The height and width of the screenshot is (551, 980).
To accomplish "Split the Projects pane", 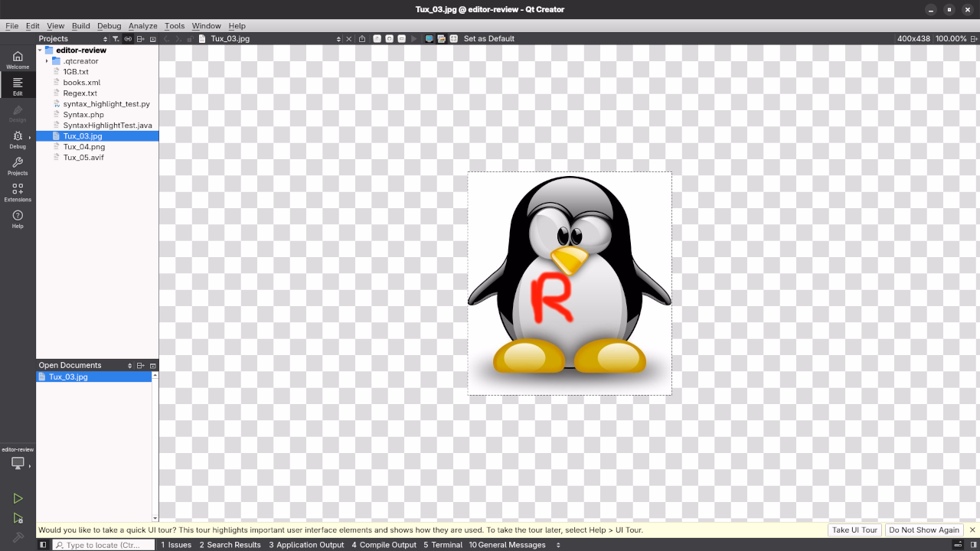I will 140,38.
